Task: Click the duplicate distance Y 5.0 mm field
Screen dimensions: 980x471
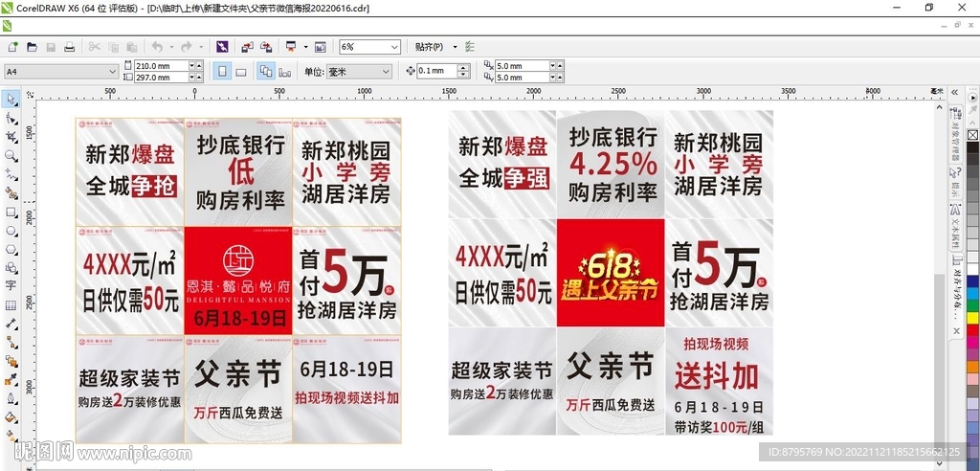Action: click(522, 78)
